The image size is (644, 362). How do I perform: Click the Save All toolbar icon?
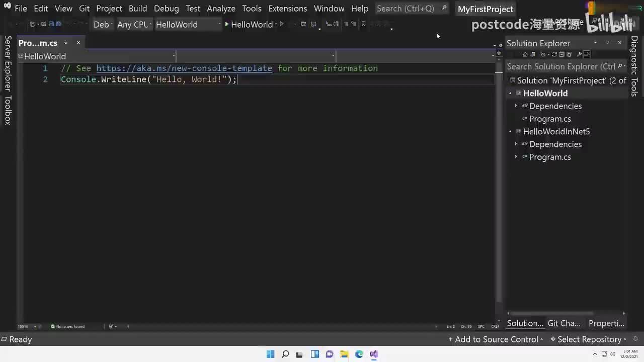(x=58, y=24)
